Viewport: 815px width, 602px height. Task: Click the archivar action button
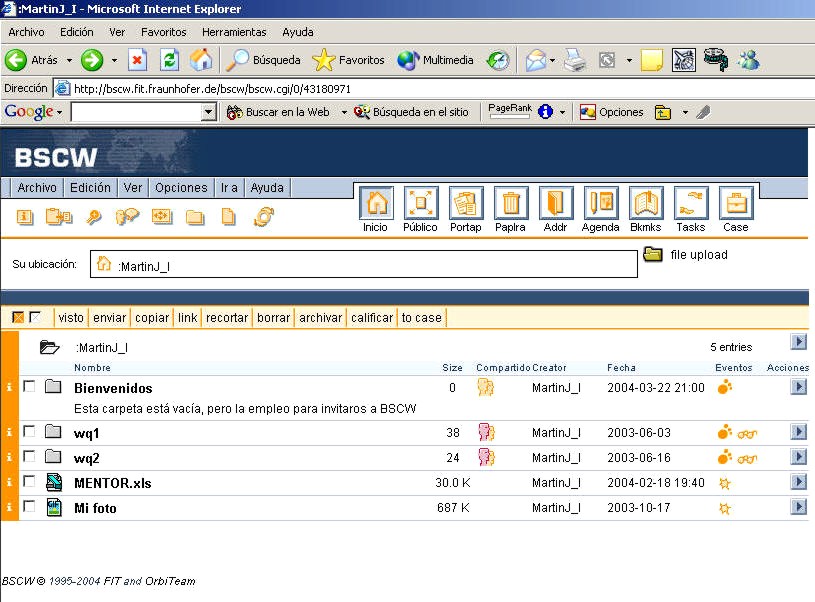coord(320,318)
